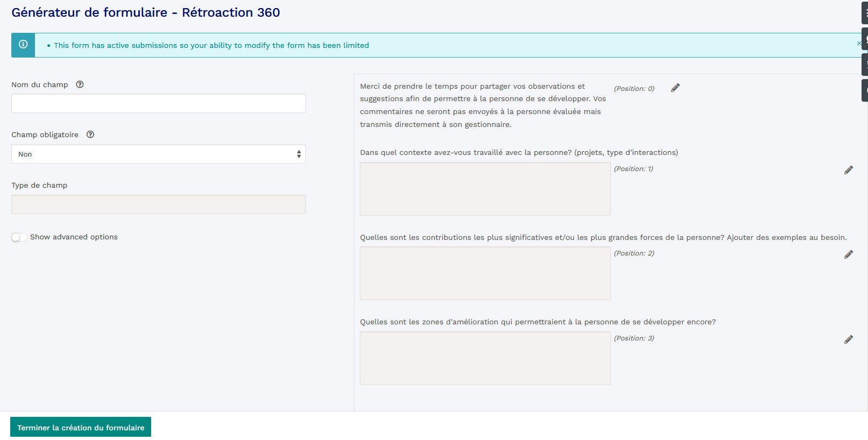868x440 pixels.
Task: Show help for Nom du champ
Action: coord(80,84)
